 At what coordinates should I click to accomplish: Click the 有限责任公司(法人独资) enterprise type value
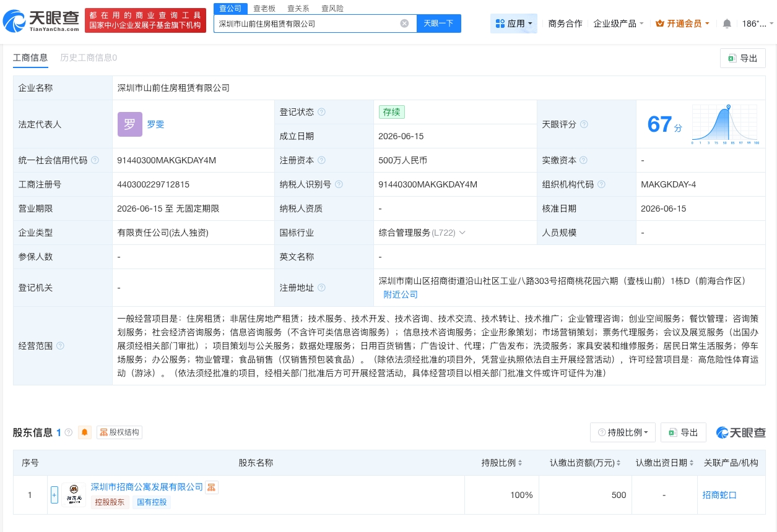163,233
